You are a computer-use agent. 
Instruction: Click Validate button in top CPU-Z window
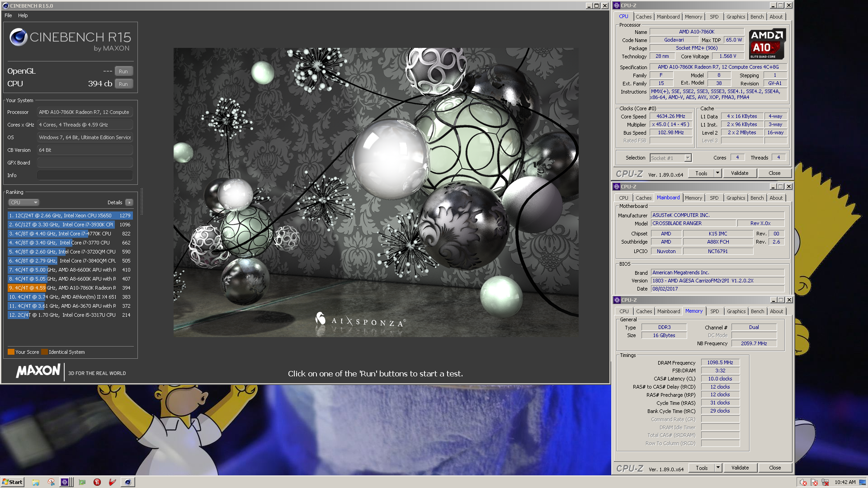740,173
